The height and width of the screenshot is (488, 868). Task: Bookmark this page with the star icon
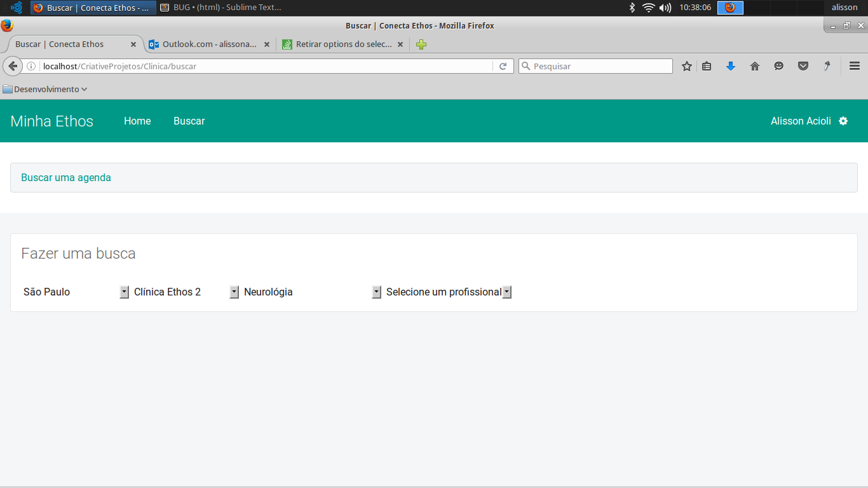687,66
